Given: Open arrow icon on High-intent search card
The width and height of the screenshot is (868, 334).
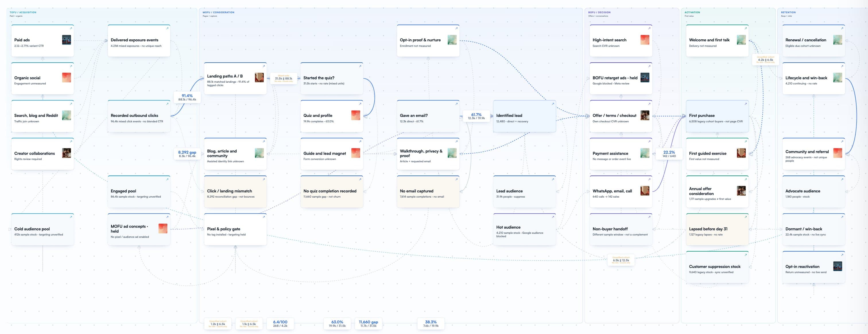Looking at the screenshot, I should [x=649, y=28].
